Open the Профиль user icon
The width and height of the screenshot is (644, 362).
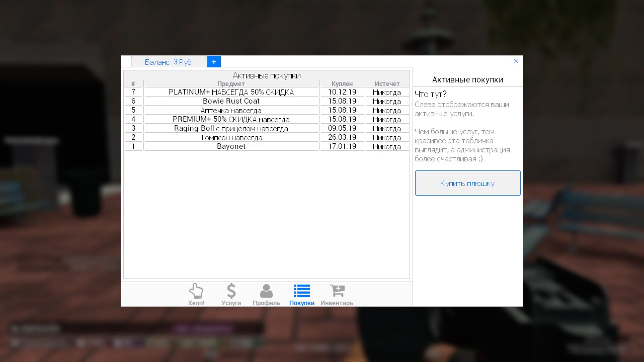click(266, 291)
